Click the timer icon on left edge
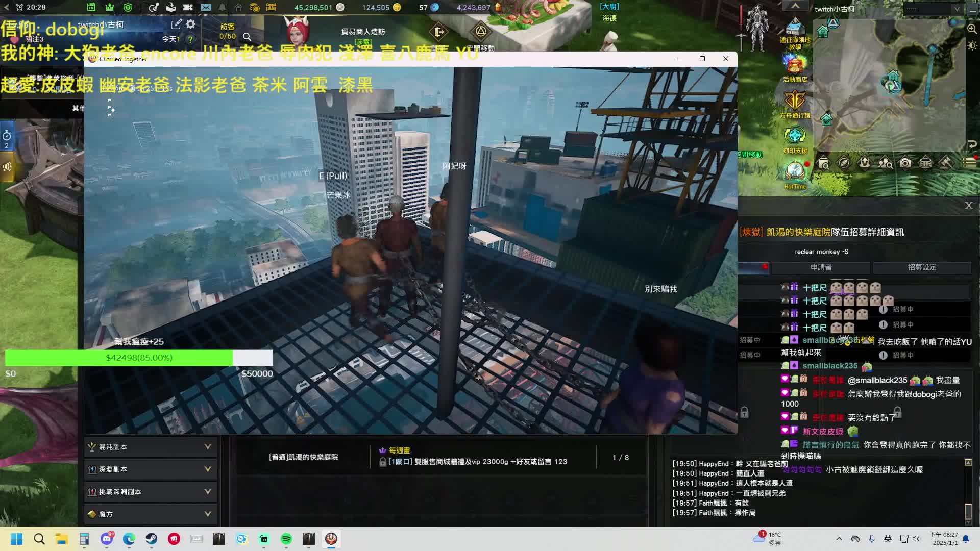The image size is (980, 551). [7, 136]
